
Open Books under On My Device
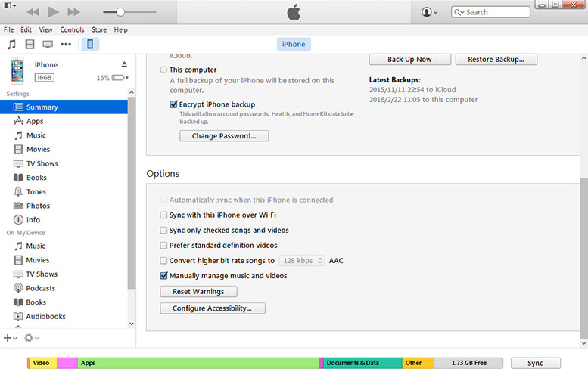pos(64,302)
